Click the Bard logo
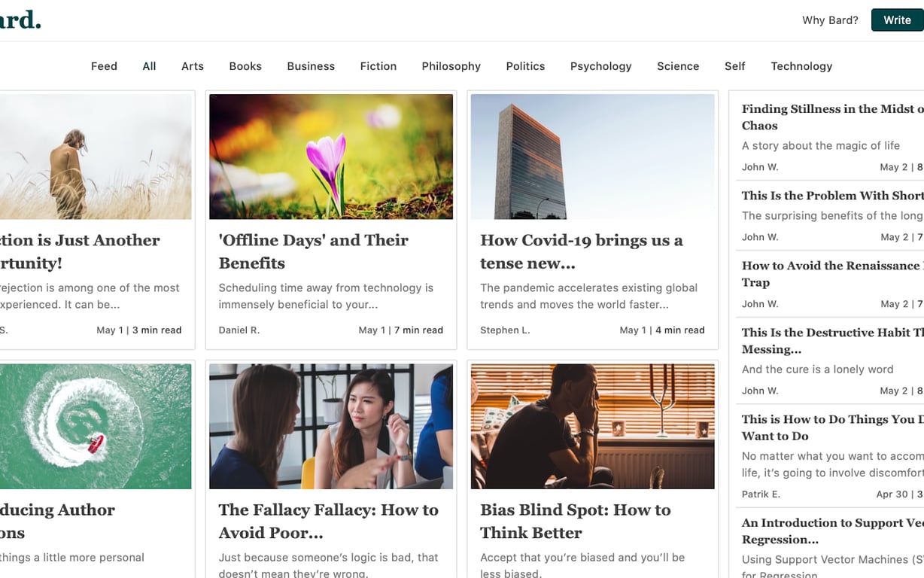The height and width of the screenshot is (578, 924). (x=20, y=20)
